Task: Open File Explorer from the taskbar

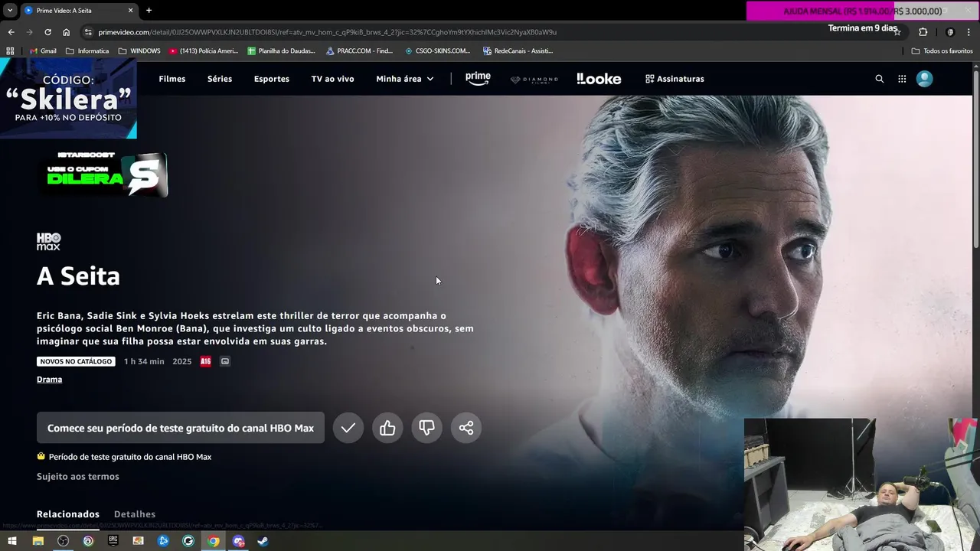Action: pyautogui.click(x=38, y=541)
